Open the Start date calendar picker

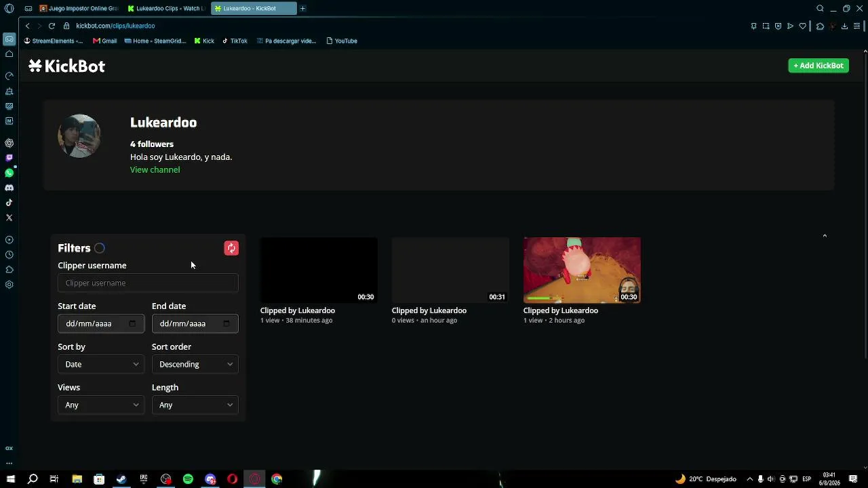pos(132,324)
